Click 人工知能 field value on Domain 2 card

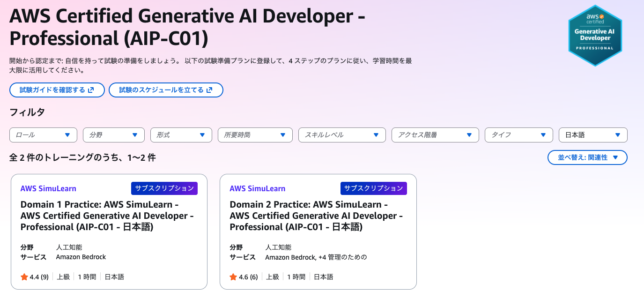point(278,247)
